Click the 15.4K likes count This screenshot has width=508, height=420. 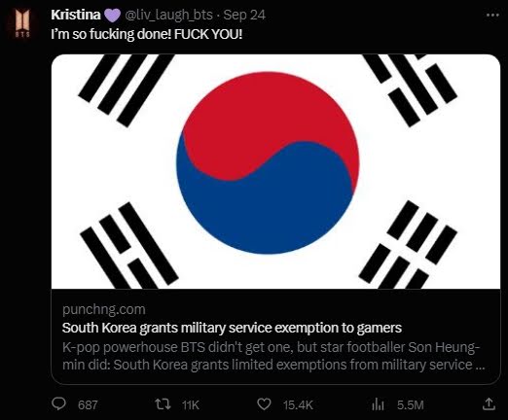click(298, 405)
